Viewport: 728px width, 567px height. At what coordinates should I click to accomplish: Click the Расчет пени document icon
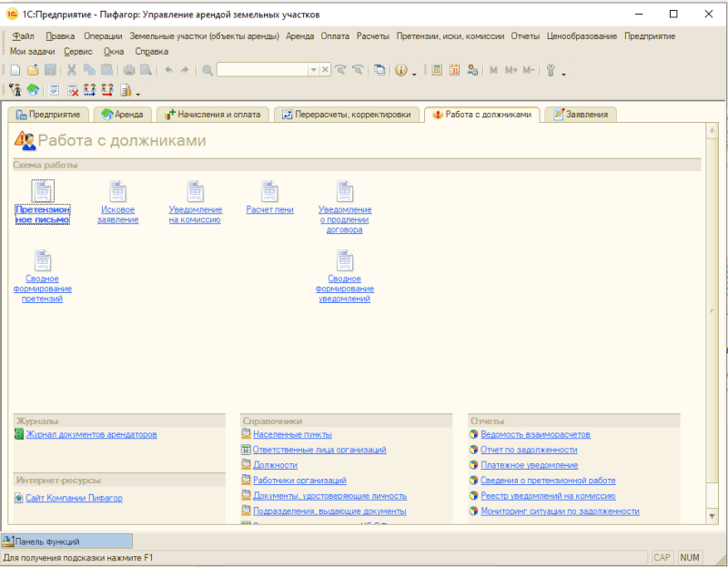269,191
